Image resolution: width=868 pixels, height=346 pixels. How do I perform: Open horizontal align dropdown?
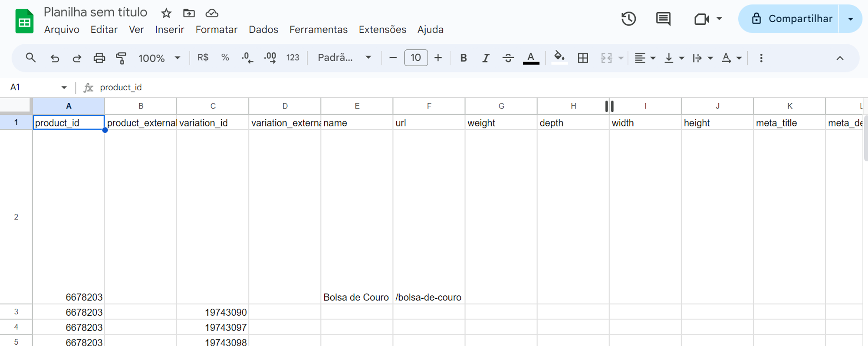(644, 58)
